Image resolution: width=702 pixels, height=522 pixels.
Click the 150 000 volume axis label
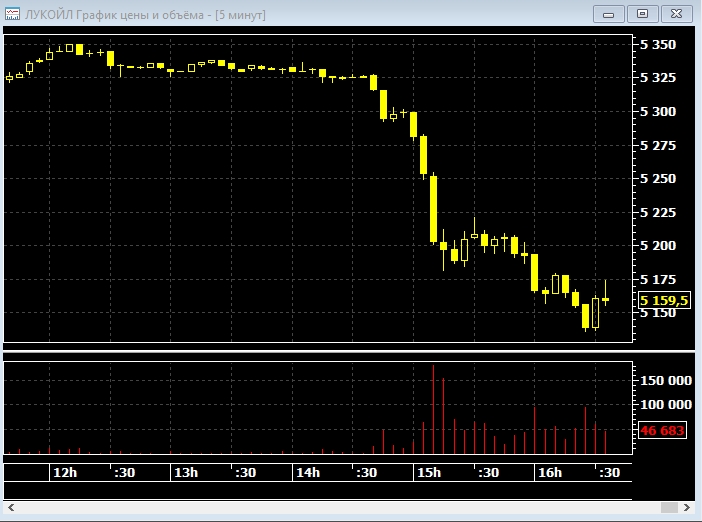(663, 380)
